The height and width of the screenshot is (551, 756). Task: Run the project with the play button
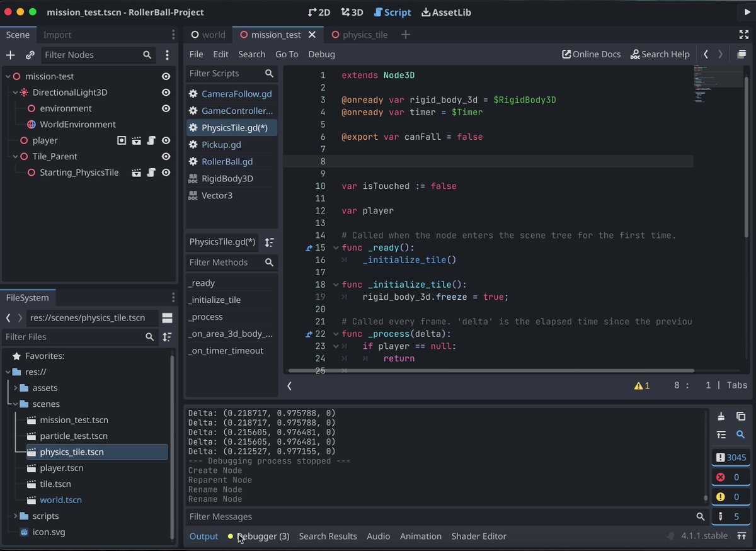point(747,12)
